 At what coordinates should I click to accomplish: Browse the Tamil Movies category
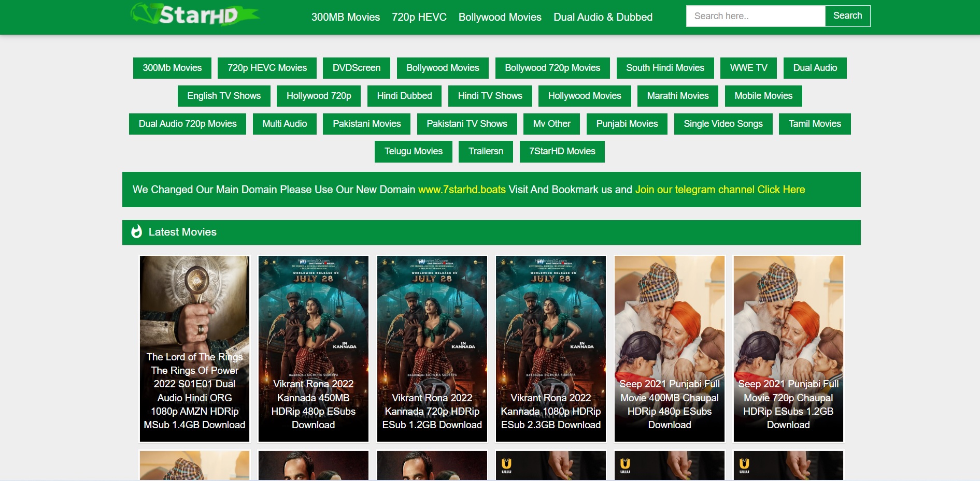(815, 124)
